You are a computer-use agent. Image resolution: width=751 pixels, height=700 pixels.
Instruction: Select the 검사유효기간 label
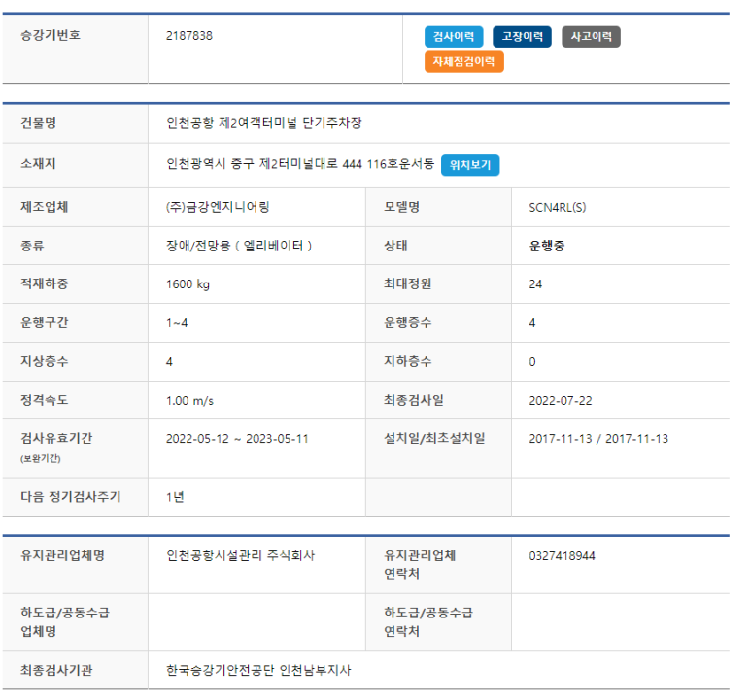pos(56,438)
